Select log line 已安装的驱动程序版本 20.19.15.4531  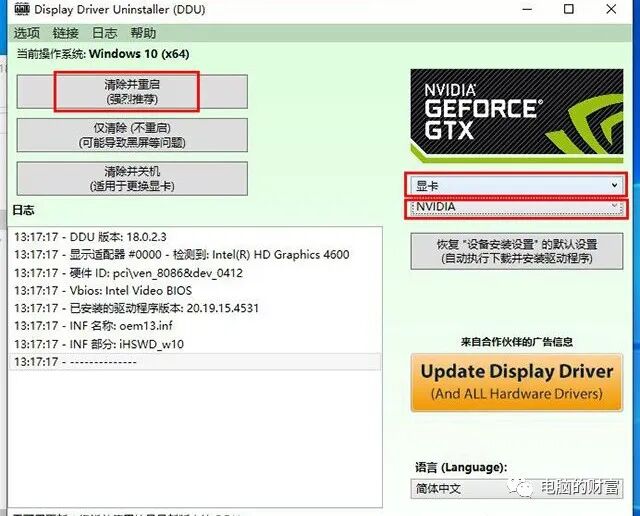(195, 308)
